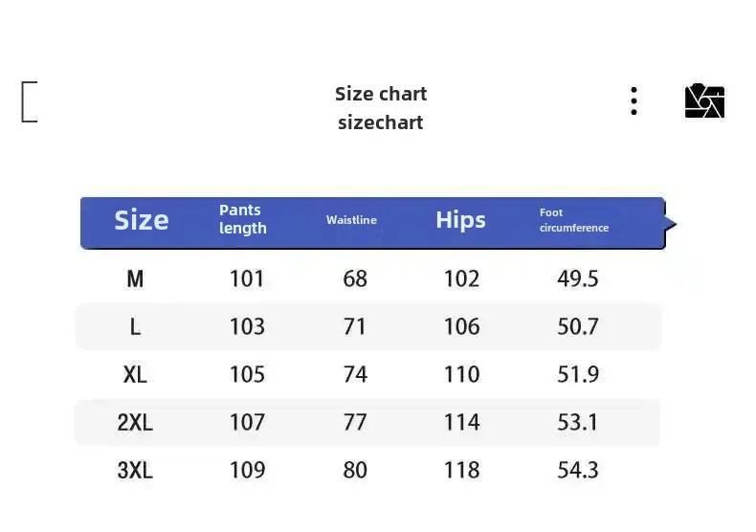This screenshot has height=532, width=756.
Task: Select the L size row label
Action: click(x=136, y=326)
